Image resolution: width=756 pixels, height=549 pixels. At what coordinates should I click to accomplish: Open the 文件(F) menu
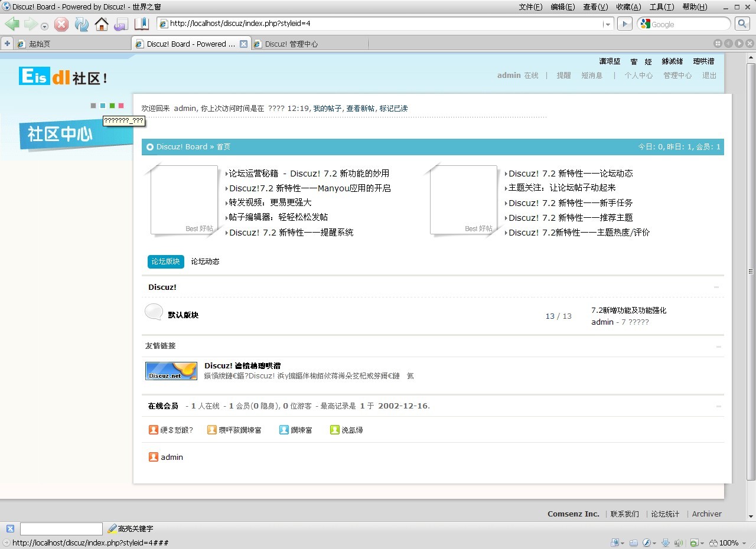coord(530,7)
